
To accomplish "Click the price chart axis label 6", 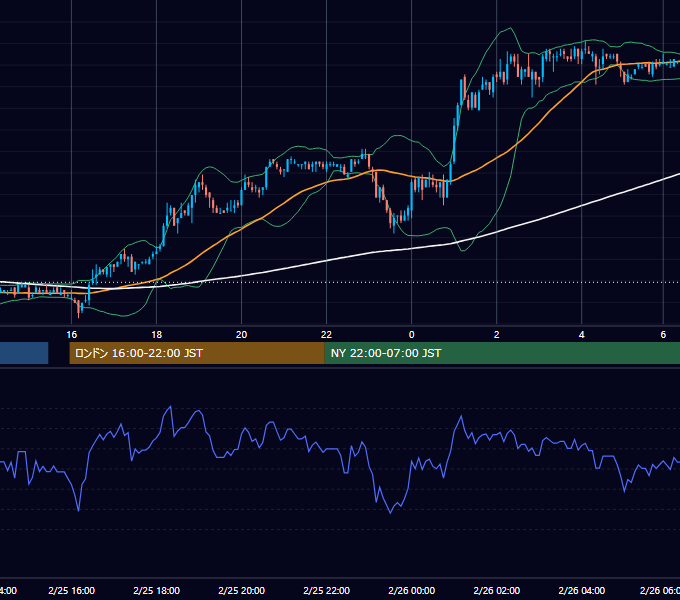I will (x=663, y=335).
